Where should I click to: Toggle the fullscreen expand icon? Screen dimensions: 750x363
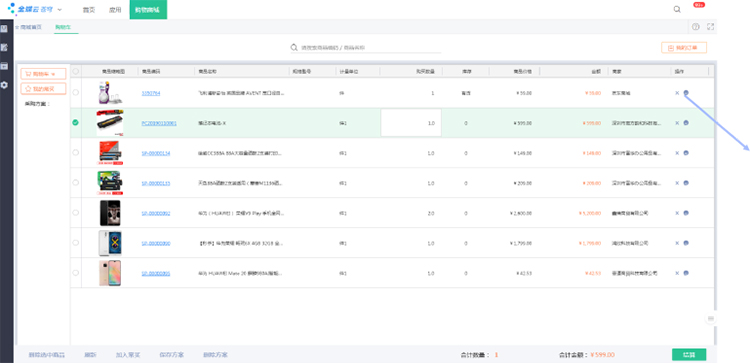click(710, 27)
